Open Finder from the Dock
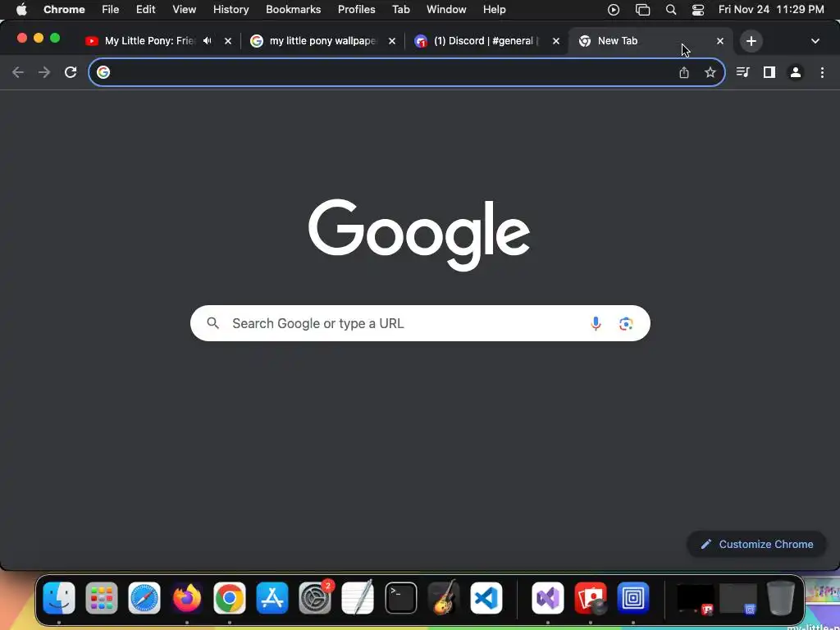The height and width of the screenshot is (630, 840). coord(59,598)
